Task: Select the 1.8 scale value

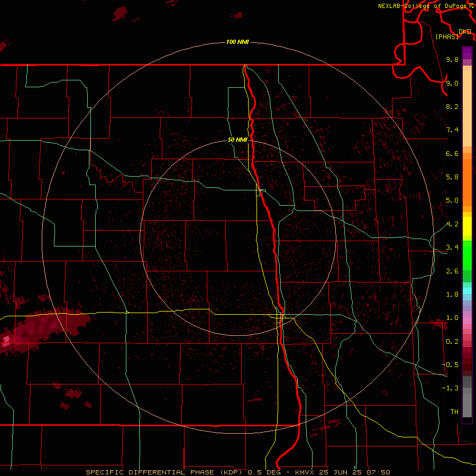Action: point(452,295)
